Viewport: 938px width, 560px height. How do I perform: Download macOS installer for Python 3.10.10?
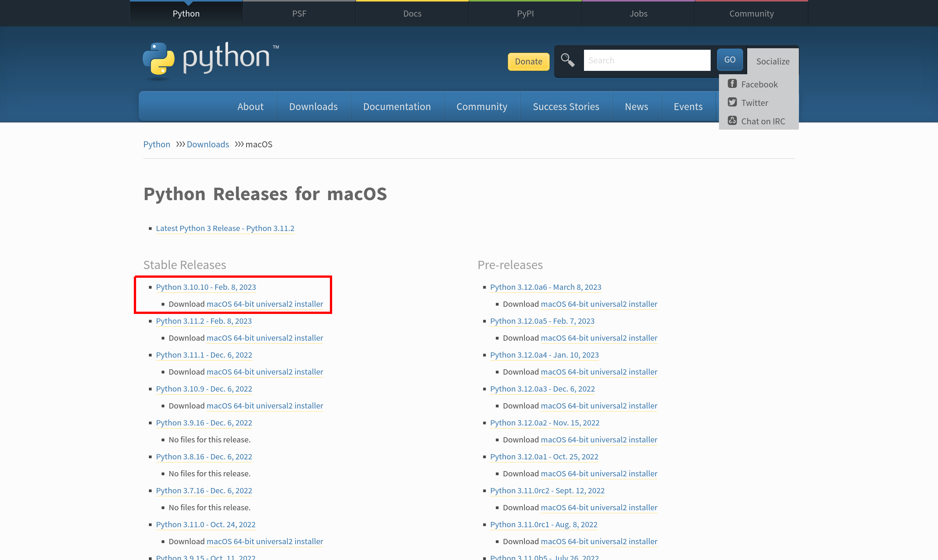click(x=265, y=304)
